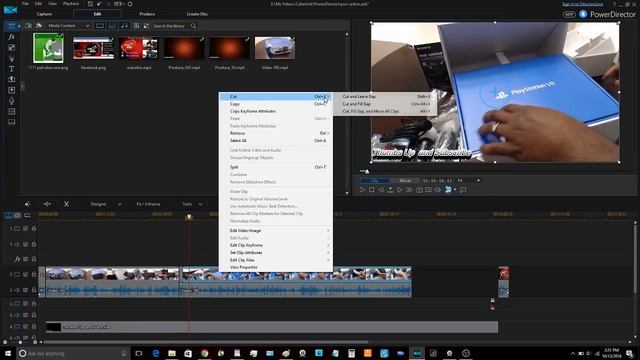Click the library menu grid icon

(x=136, y=26)
